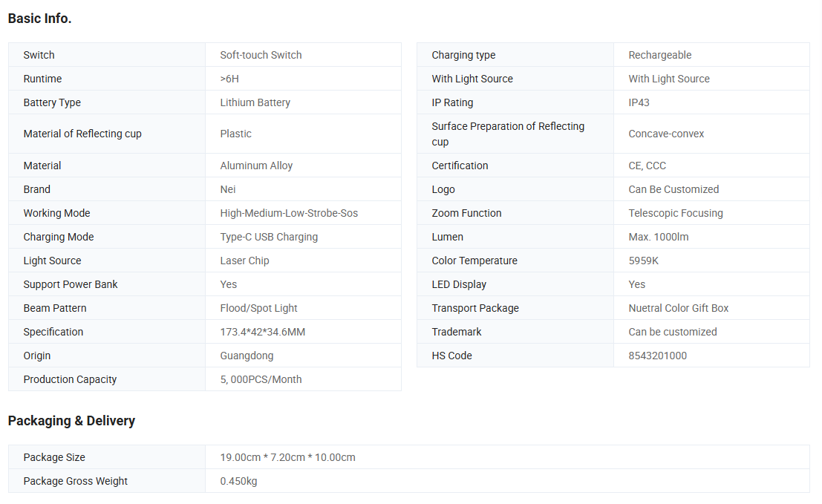Click Type-C USB Charging value
Viewport: 822px width, 504px height.
(x=269, y=237)
